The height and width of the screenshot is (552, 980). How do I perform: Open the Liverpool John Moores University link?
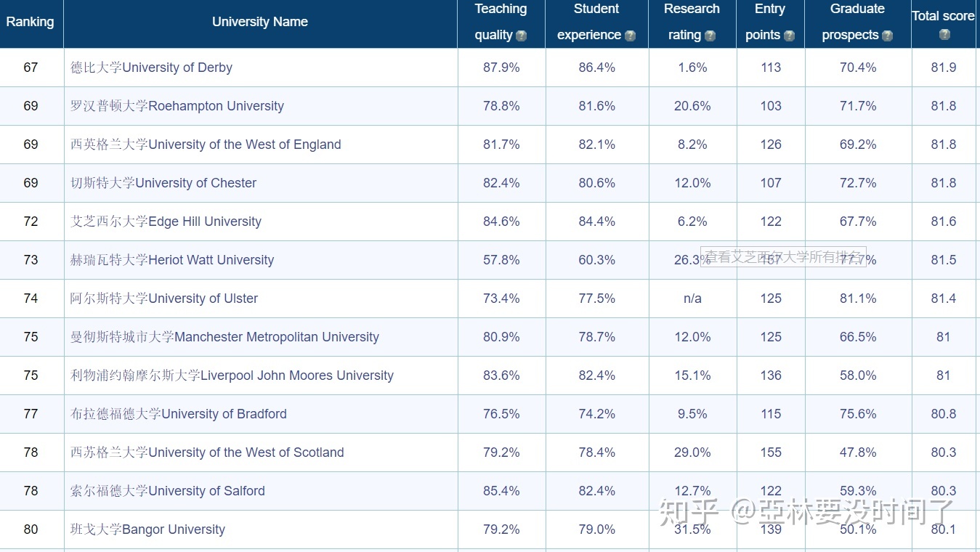(x=232, y=376)
